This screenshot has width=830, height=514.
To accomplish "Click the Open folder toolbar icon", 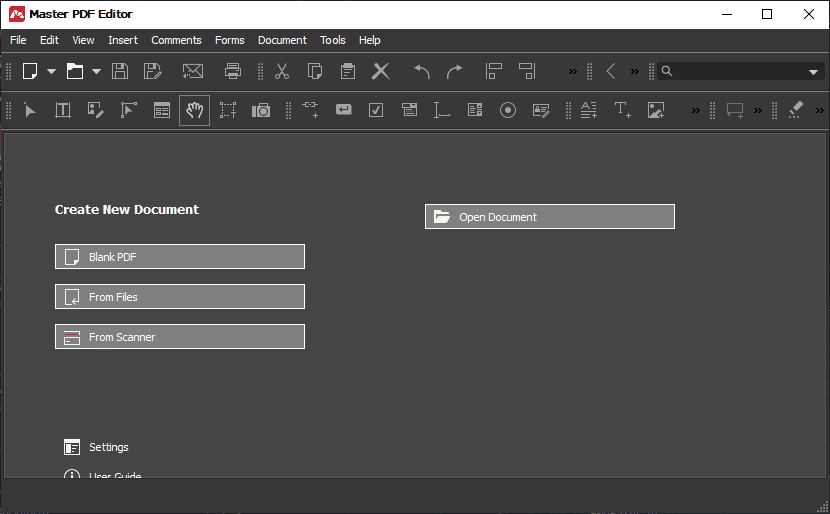I will click(75, 71).
